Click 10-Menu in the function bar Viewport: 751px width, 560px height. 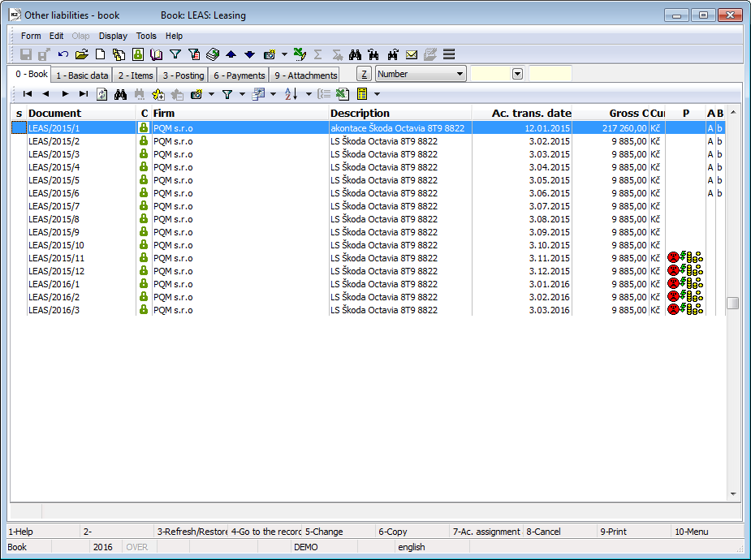tap(708, 532)
